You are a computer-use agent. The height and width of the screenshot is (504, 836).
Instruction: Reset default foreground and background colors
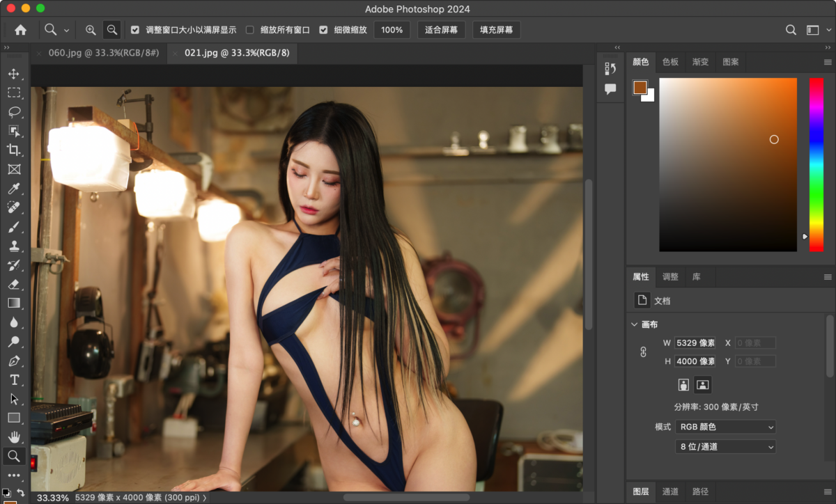(6, 492)
